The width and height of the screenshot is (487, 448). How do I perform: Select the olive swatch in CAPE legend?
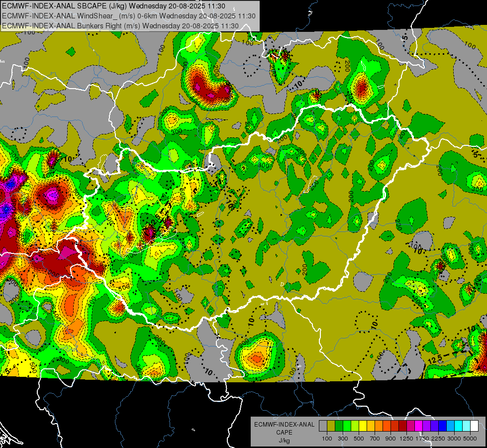tap(331, 426)
